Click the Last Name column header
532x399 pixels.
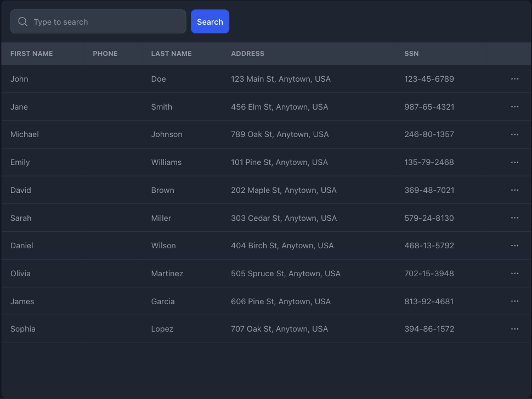click(x=171, y=54)
